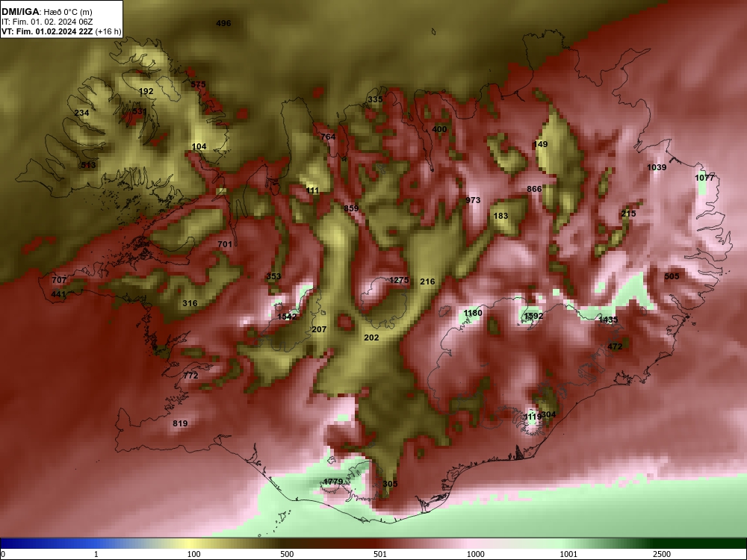747x560 pixels.
Task: Click the map value 234
Action: click(82, 113)
